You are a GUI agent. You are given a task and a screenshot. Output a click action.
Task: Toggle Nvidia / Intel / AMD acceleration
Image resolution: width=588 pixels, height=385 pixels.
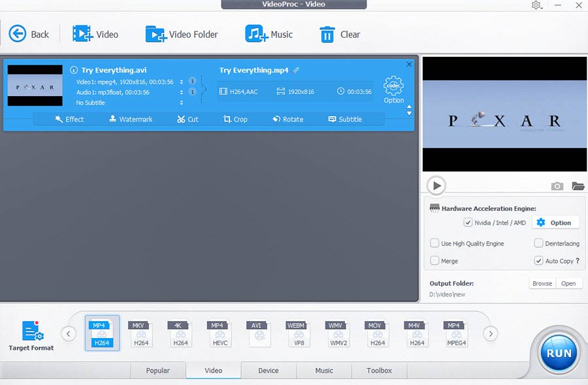[468, 223]
